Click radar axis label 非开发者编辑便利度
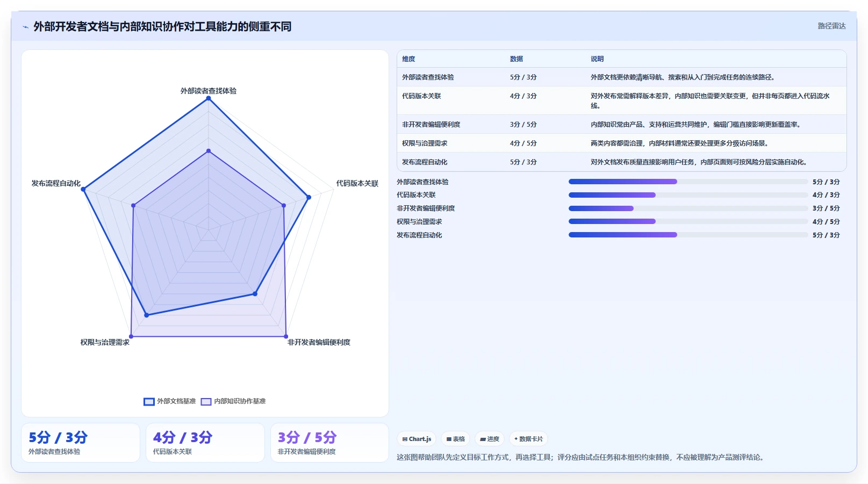The width and height of the screenshot is (868, 484). click(x=319, y=342)
